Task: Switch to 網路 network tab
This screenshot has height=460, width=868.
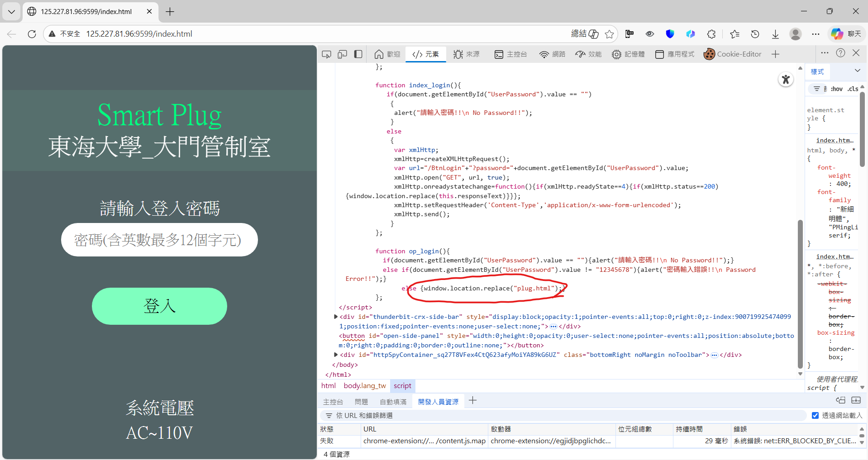Action: (552, 54)
